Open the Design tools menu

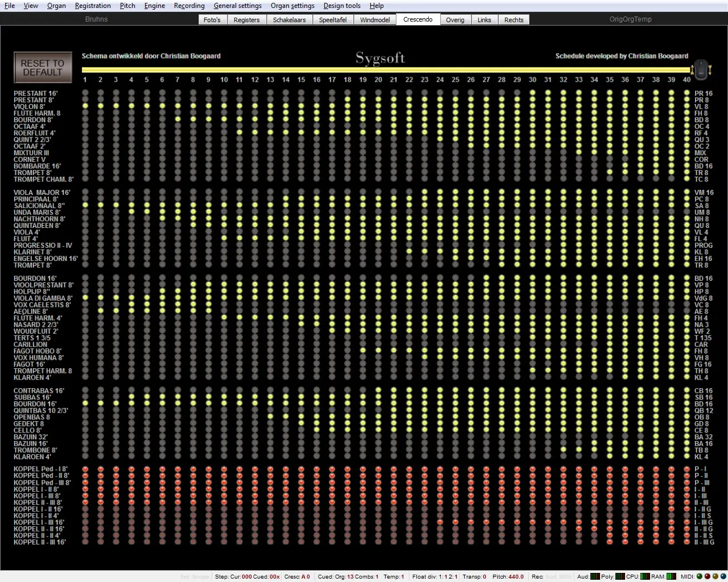tap(342, 6)
